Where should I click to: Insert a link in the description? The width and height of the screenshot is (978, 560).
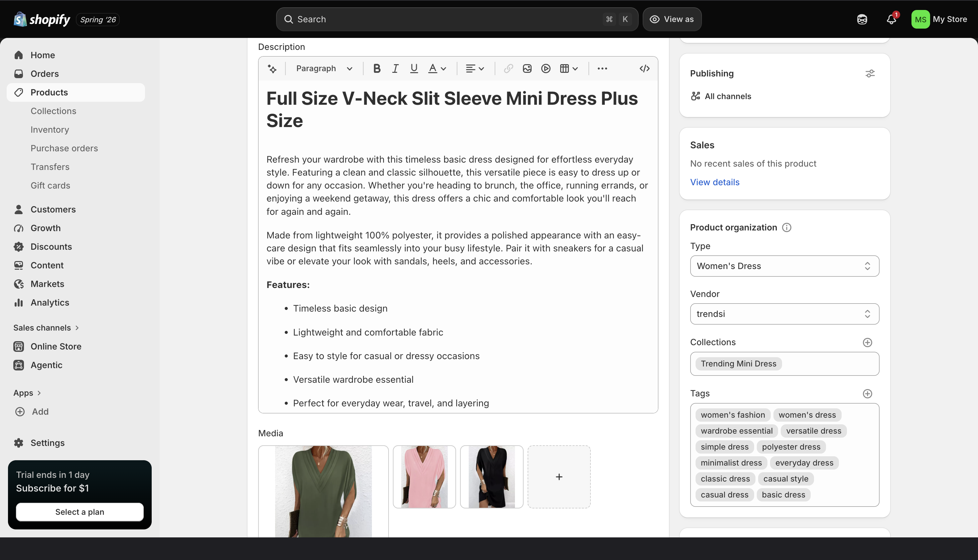click(x=508, y=69)
